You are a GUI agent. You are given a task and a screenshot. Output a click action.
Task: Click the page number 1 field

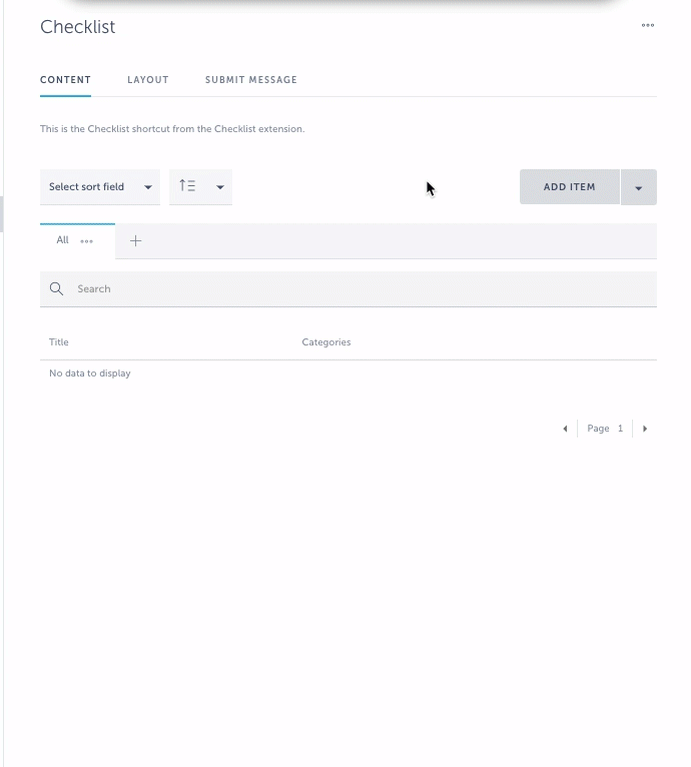pyautogui.click(x=620, y=429)
